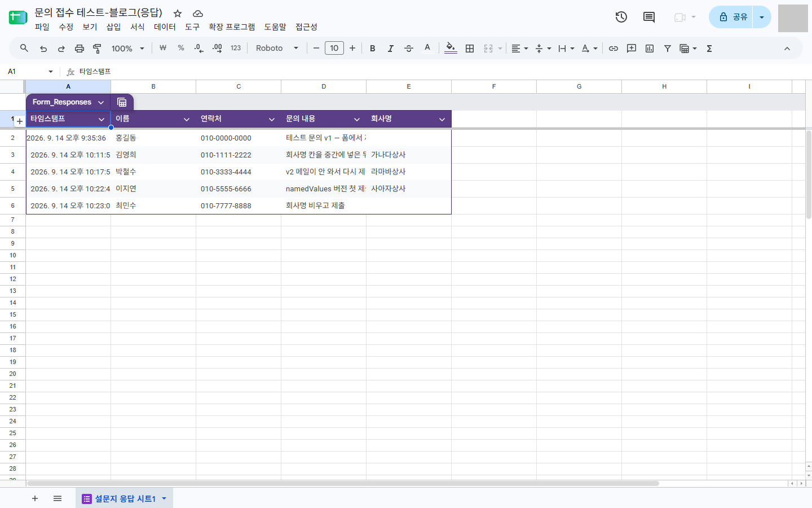Open the 데이터 menu
The image size is (812, 508).
(165, 27)
